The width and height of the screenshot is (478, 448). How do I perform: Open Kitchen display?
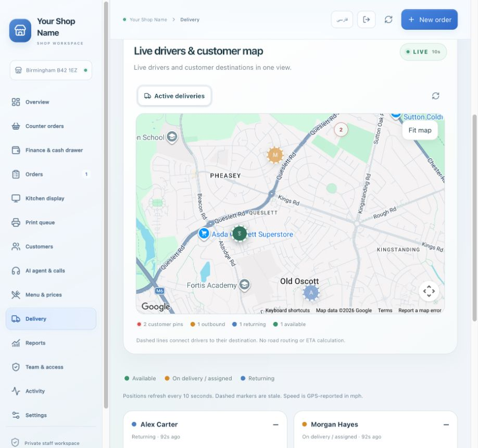click(51, 198)
